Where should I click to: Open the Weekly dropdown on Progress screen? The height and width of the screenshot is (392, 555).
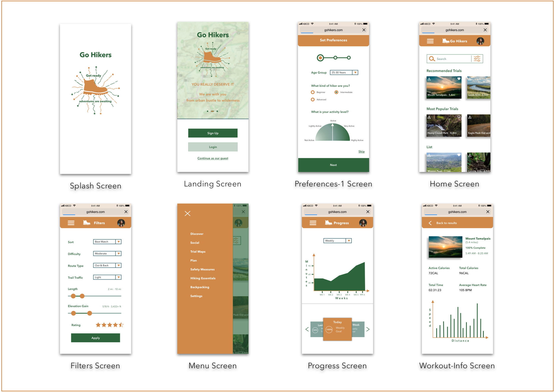pos(349,240)
